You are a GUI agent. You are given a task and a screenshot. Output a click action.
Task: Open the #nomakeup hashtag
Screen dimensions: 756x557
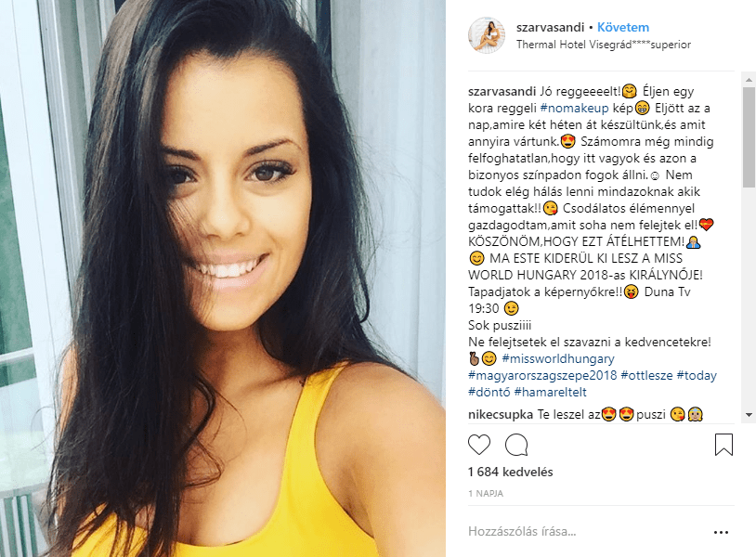click(x=574, y=108)
